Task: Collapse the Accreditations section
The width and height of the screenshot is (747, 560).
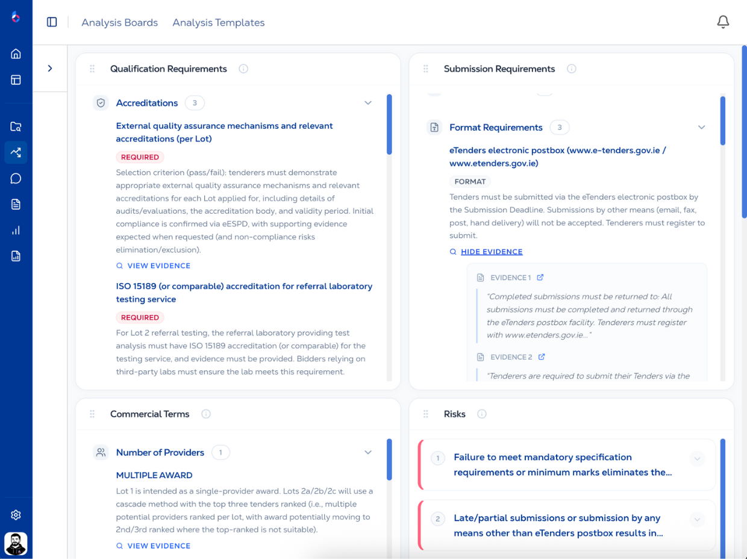Action: click(x=368, y=103)
